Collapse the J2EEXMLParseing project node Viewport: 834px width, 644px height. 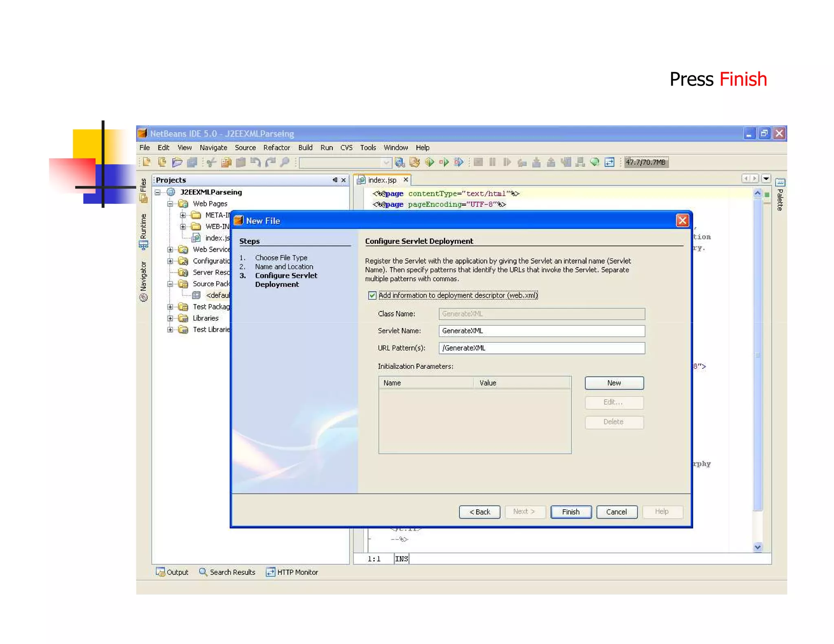[x=158, y=192]
